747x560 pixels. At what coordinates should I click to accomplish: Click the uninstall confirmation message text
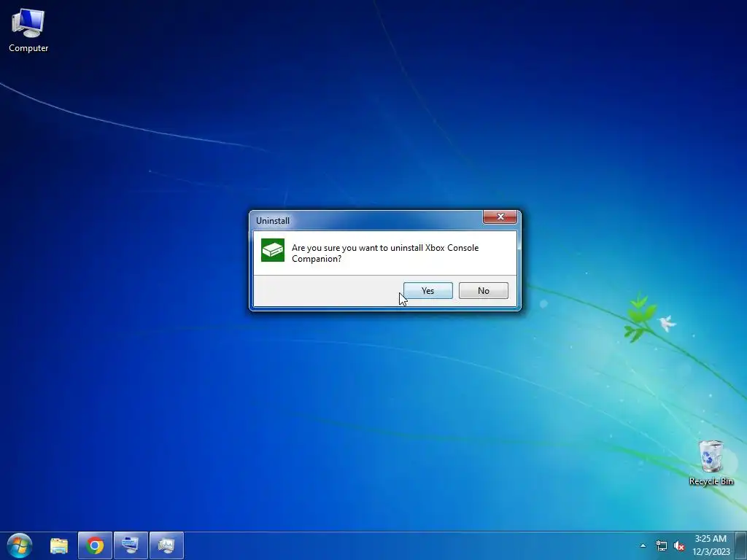[385, 253]
